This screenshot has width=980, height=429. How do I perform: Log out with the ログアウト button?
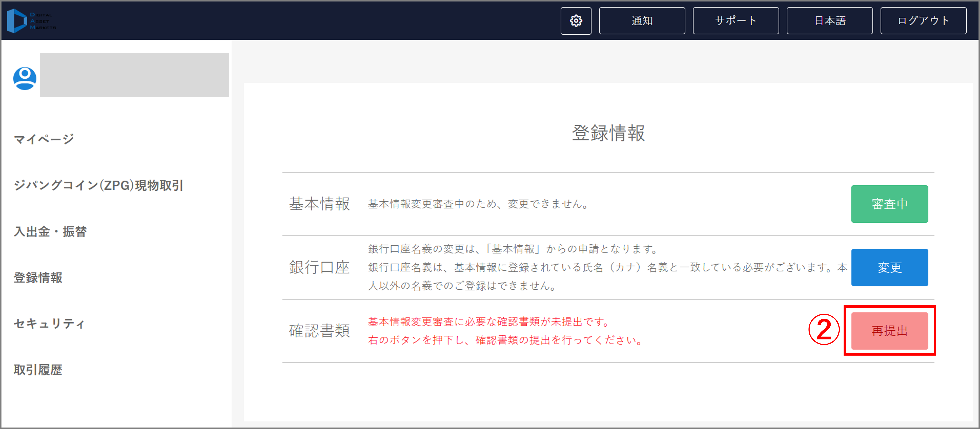coord(923,21)
